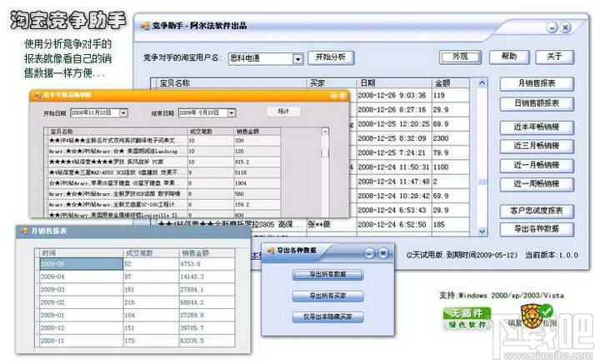Open the 结束日期 date dropdown

(x=231, y=112)
